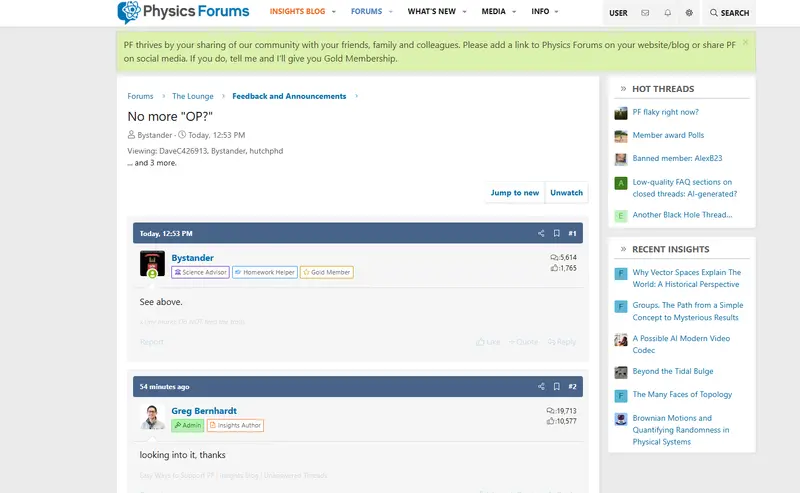Click green 'A' avatar beside Low-quality FAQ thread

tap(621, 183)
